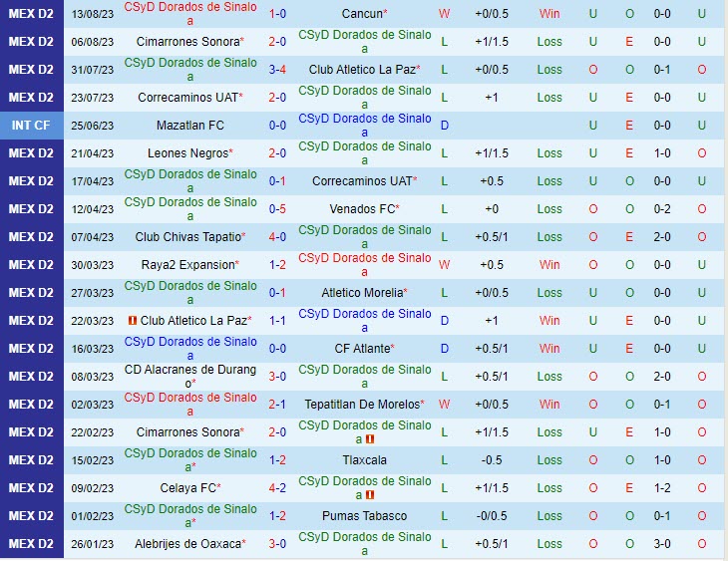Click the Win result in the Cancun row

pos(549,14)
